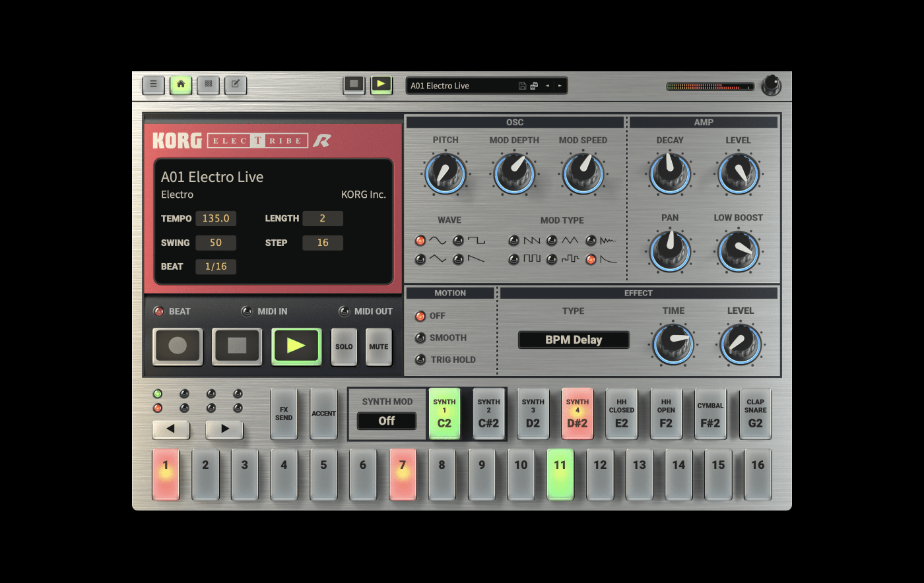Click the save-as preset icon

[x=534, y=86]
